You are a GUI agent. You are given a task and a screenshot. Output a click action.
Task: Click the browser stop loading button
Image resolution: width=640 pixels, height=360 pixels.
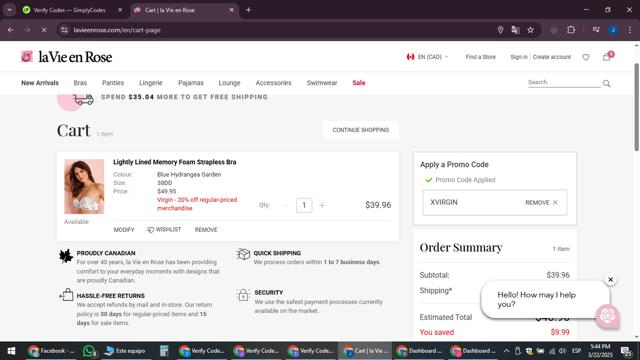44,30
